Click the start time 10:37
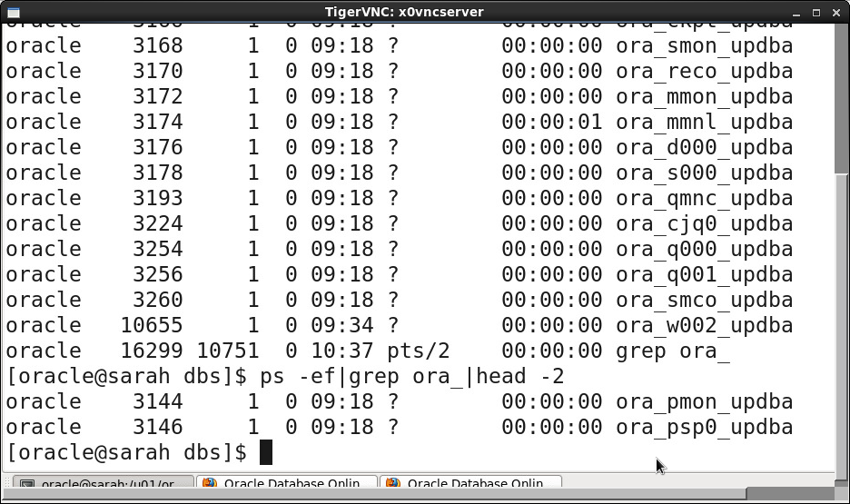The height and width of the screenshot is (504, 850). click(342, 351)
